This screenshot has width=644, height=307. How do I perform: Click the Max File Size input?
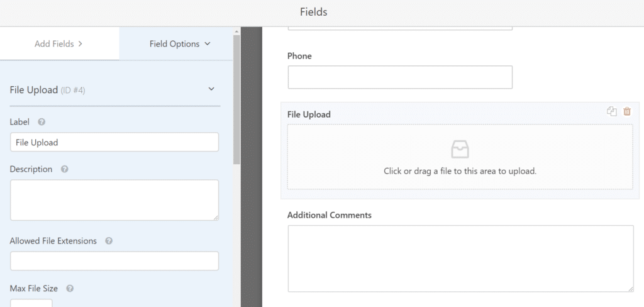31,303
